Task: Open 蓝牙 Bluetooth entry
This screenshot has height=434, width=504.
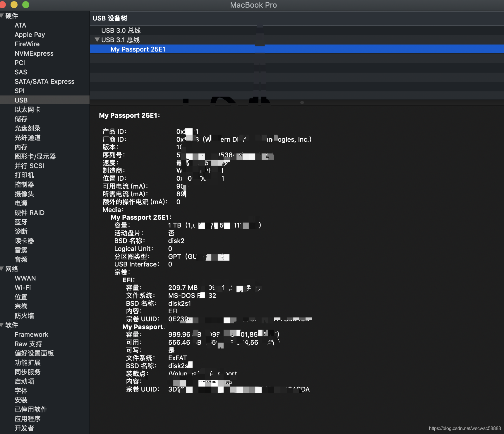Action: (21, 222)
